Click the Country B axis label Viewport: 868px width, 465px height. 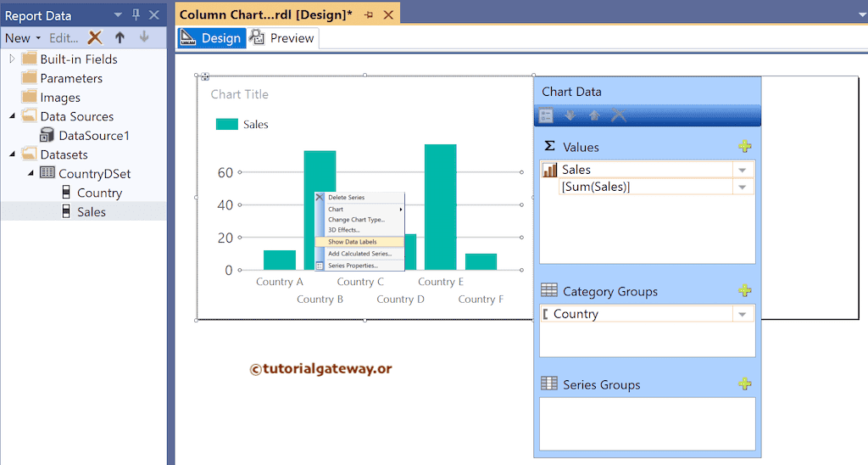click(x=320, y=300)
